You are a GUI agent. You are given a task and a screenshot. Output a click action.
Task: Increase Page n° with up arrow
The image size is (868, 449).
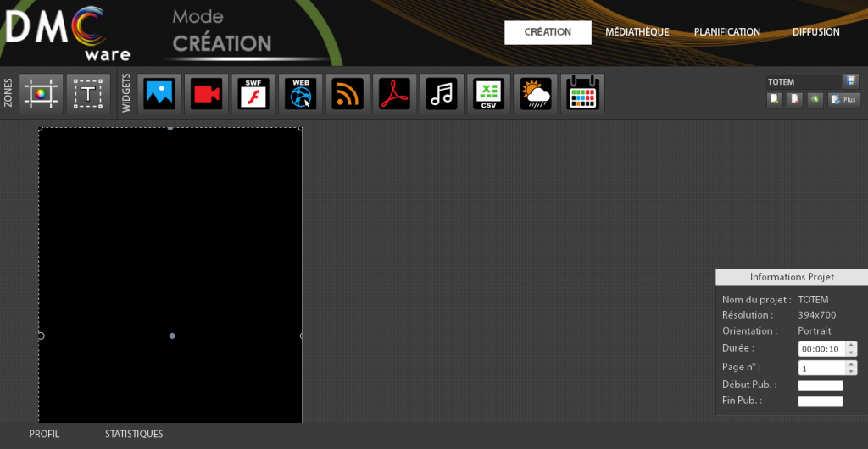coord(851,364)
